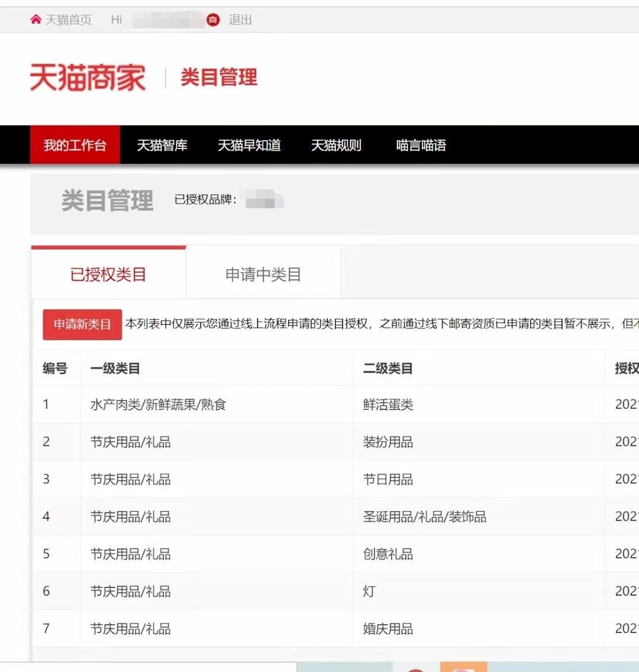This screenshot has height=672, width=639.
Task: Open the 天猫规则 menu item
Action: (336, 146)
